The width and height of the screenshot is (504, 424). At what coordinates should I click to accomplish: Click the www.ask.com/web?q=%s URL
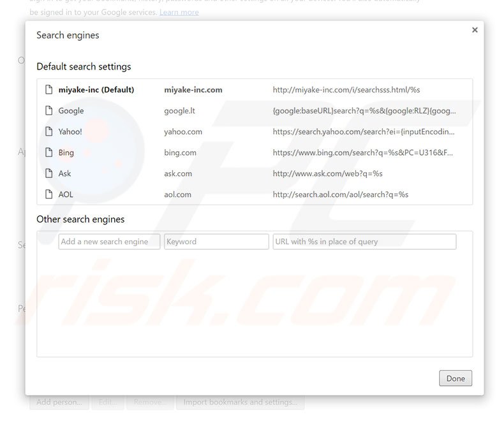coord(327,173)
